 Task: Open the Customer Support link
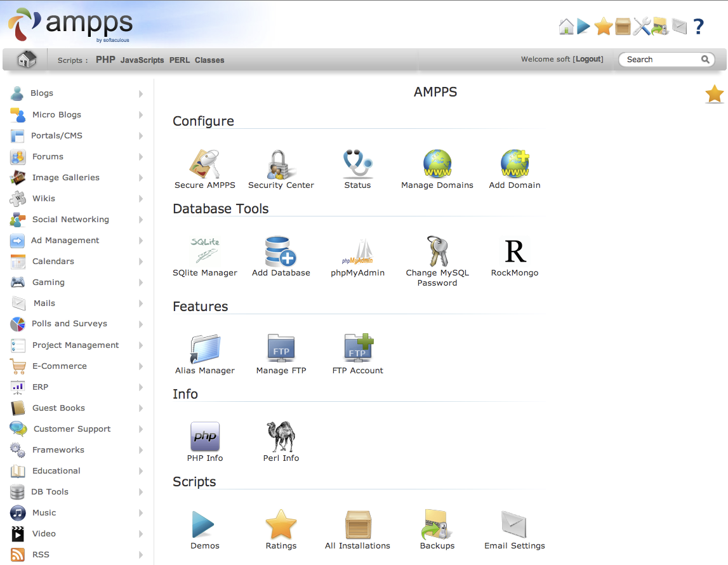72,429
